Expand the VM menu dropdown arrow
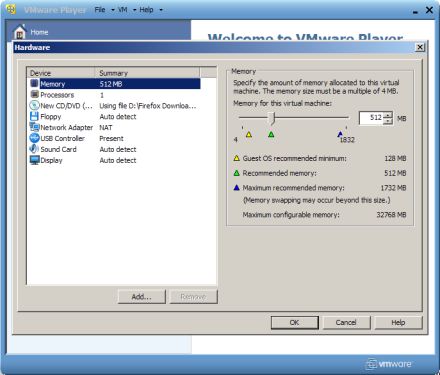 coord(135,10)
